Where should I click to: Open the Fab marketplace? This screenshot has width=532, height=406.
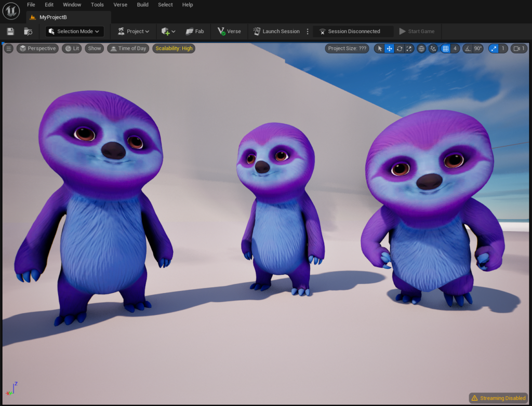coord(195,31)
